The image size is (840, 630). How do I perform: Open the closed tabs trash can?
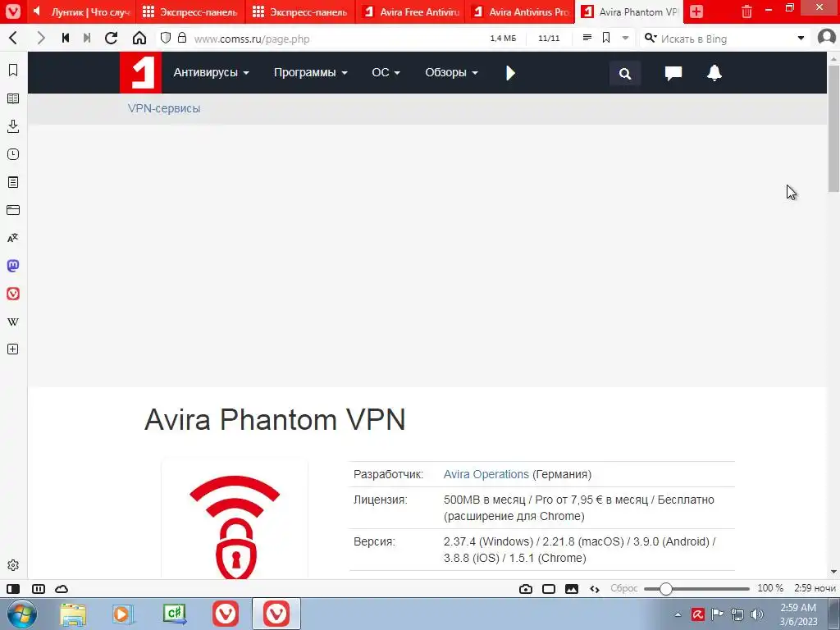(746, 11)
